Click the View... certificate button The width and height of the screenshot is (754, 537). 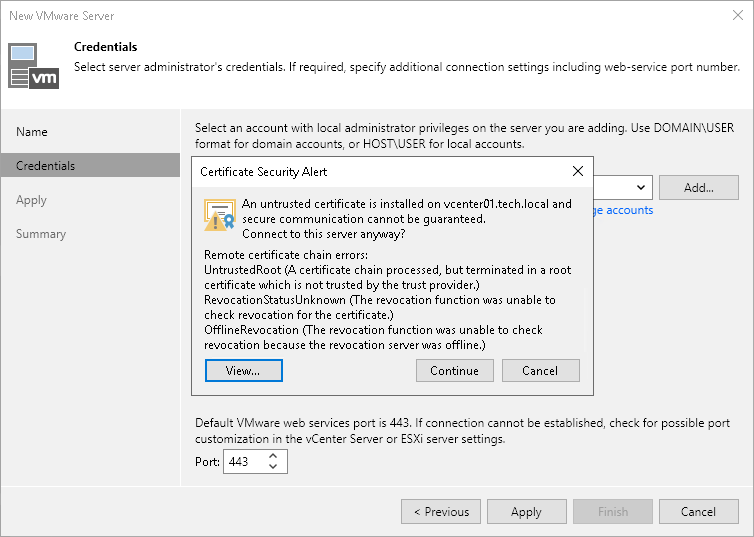pyautogui.click(x=244, y=371)
